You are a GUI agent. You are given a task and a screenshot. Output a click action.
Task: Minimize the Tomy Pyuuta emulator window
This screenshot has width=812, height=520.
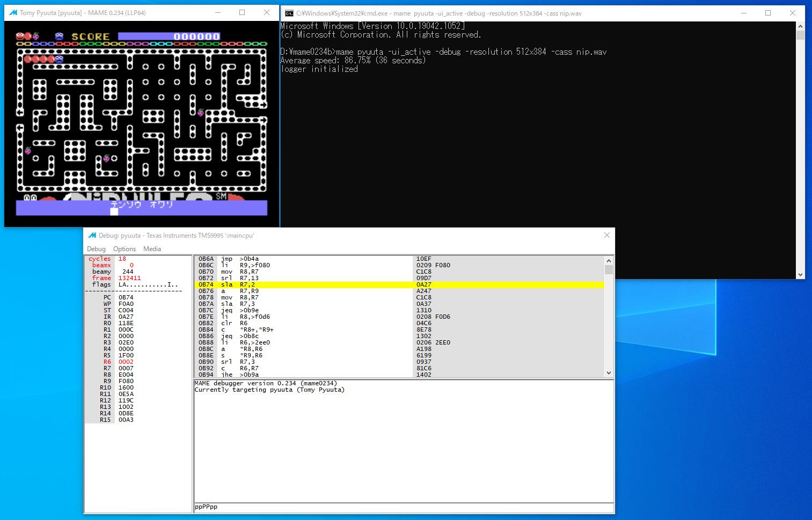[x=217, y=12]
